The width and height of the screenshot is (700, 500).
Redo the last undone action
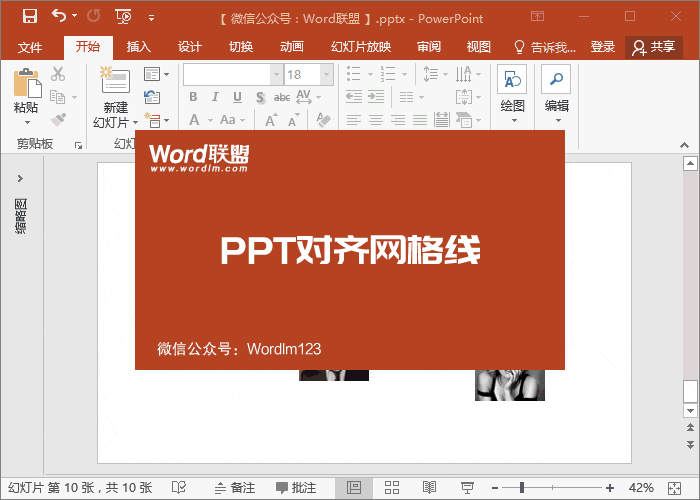pyautogui.click(x=94, y=16)
